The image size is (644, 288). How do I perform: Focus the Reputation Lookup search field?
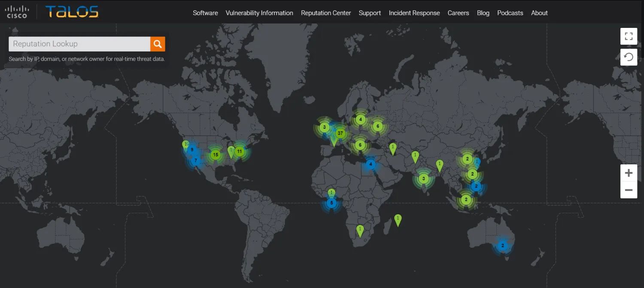point(79,44)
